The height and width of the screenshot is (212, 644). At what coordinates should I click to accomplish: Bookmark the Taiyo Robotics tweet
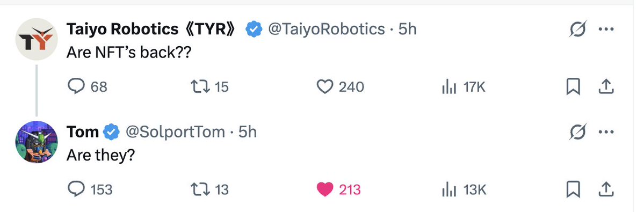(573, 87)
